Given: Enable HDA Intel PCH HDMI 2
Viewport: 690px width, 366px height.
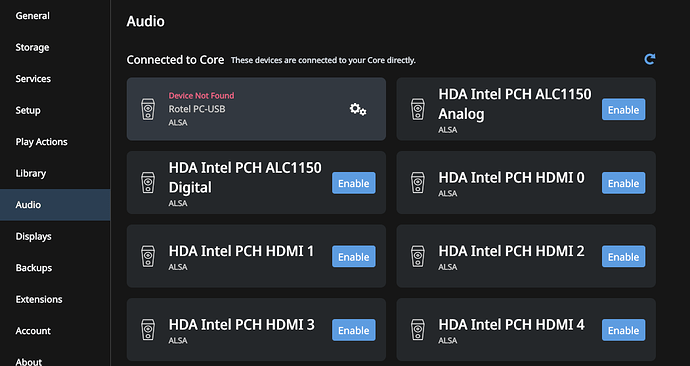Looking at the screenshot, I should point(624,256).
